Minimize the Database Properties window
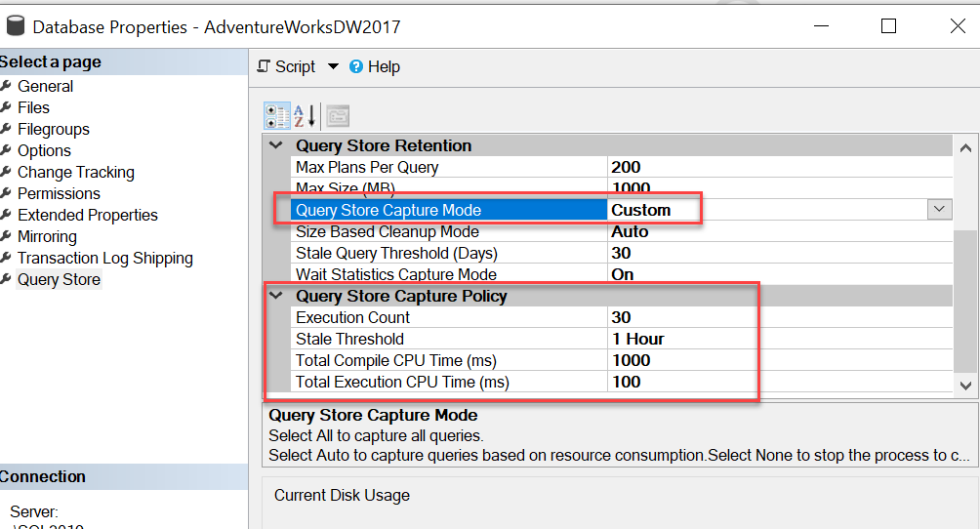 (821, 25)
